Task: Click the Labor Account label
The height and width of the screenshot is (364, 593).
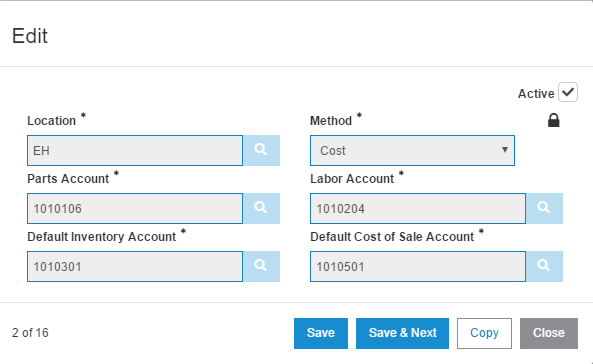Action: [x=352, y=178]
